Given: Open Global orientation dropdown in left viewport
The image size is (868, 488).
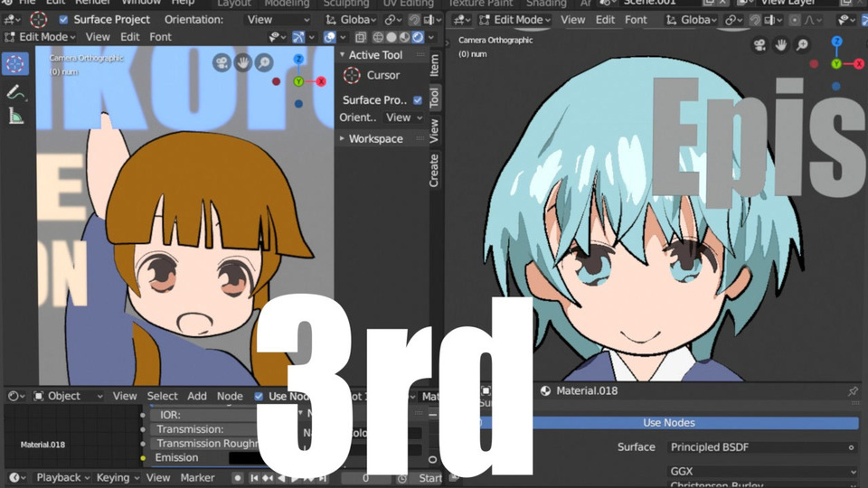Looking at the screenshot, I should point(351,20).
